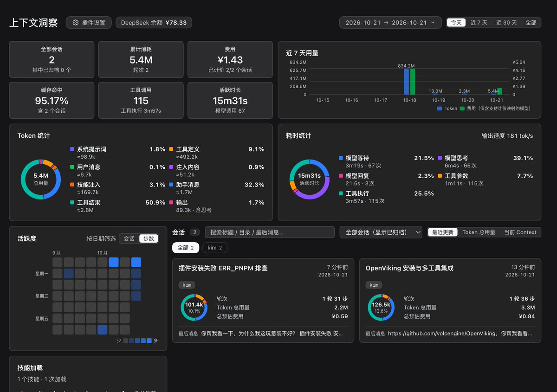Expand the 全部会话（显示已归档） dropdown
This screenshot has height=392, width=557.
tap(381, 232)
